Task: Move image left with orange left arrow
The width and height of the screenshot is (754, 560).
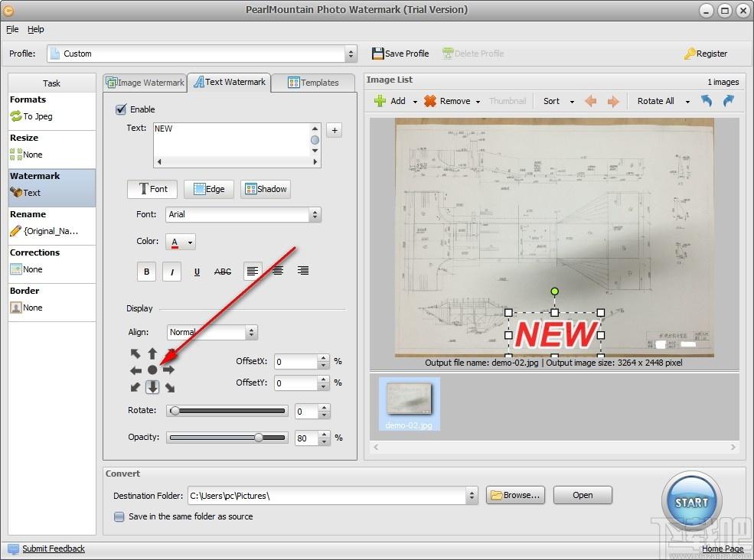Action: pos(590,101)
